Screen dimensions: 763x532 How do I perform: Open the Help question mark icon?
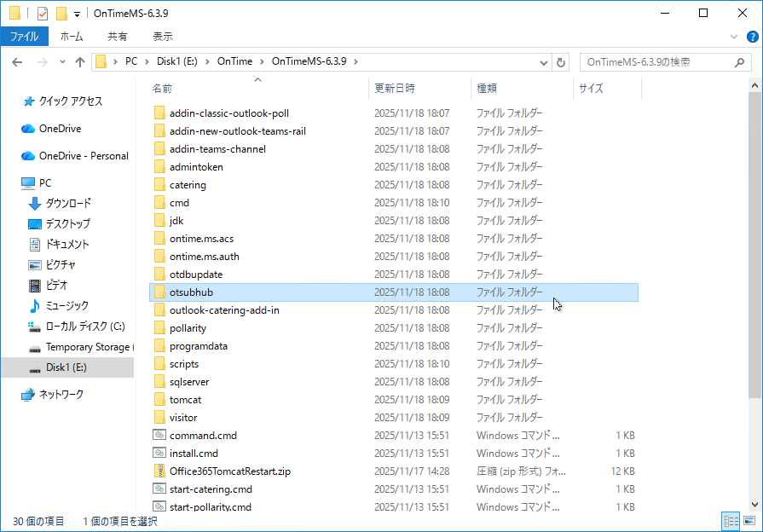pyautogui.click(x=752, y=37)
